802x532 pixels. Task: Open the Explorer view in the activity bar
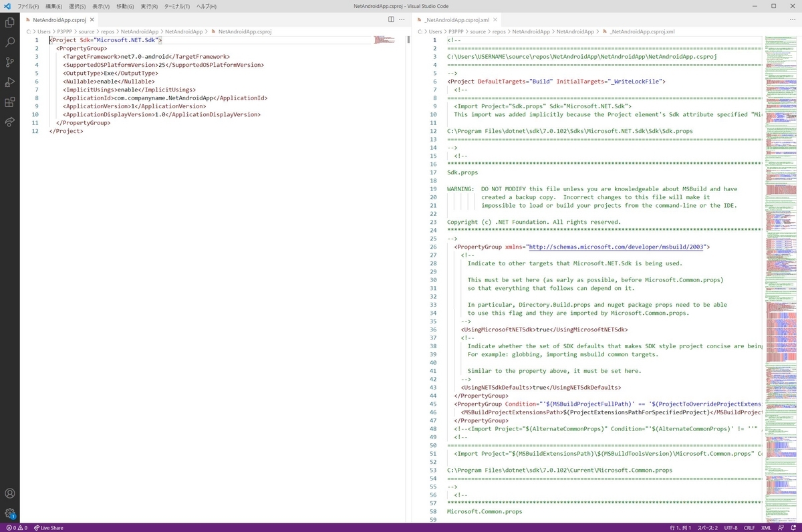point(10,22)
